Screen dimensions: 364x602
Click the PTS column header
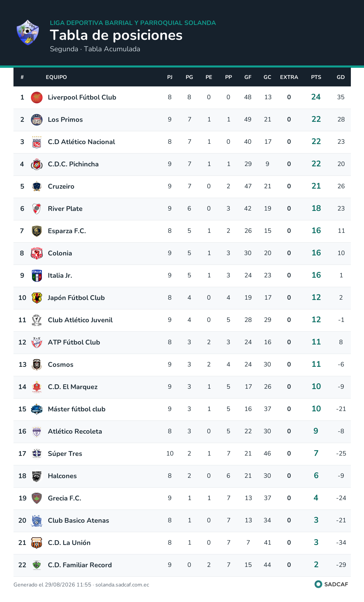pyautogui.click(x=316, y=77)
